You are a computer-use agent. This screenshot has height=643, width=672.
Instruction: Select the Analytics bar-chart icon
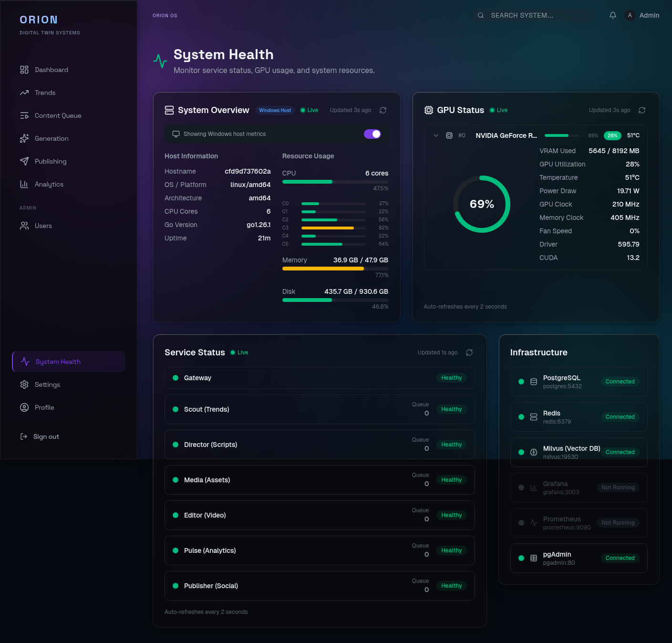[25, 184]
